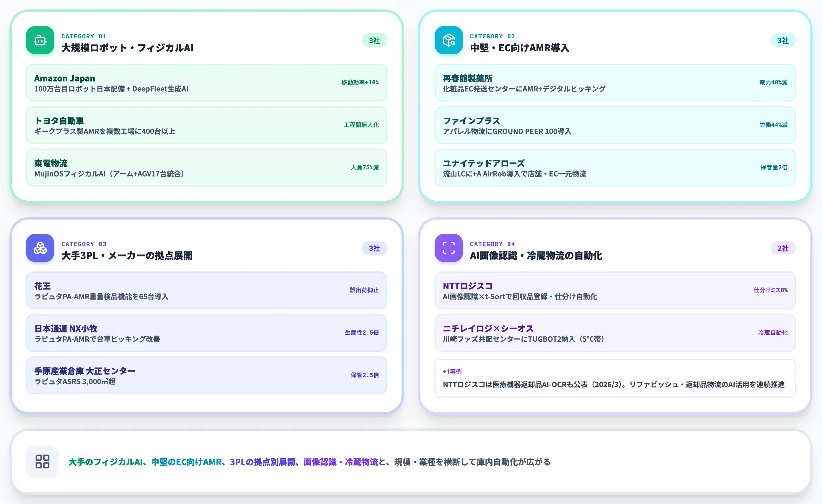Select the ニチレイロジ×シーオス company name
Image resolution: width=822 pixels, height=504 pixels.
click(488, 328)
